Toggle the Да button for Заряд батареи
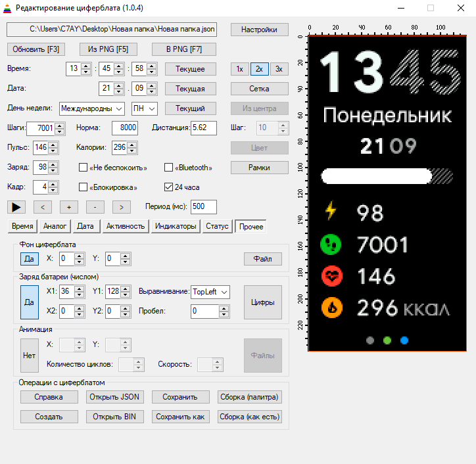The width and height of the screenshot is (476, 464). pyautogui.click(x=29, y=302)
